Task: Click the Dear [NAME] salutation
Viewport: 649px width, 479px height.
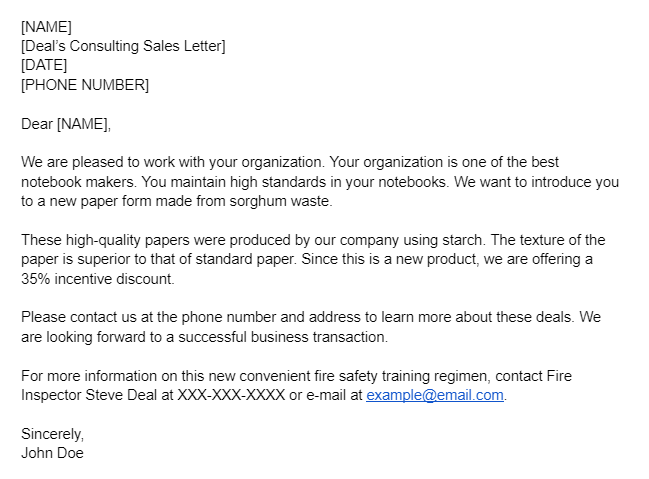Action: (66, 124)
